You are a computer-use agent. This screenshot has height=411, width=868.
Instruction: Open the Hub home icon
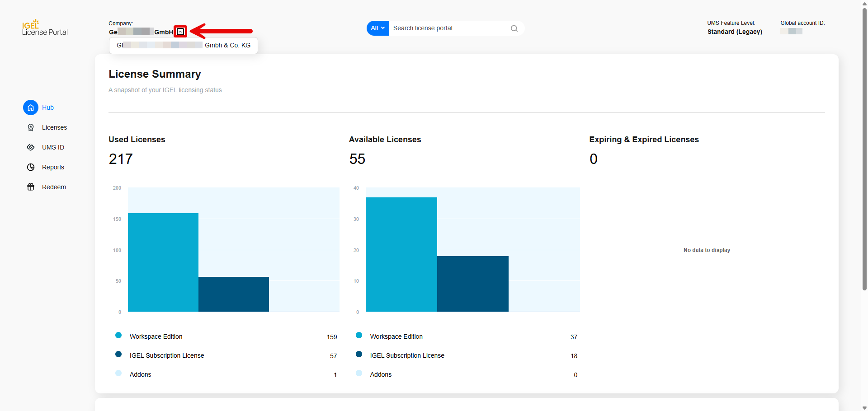coord(31,107)
